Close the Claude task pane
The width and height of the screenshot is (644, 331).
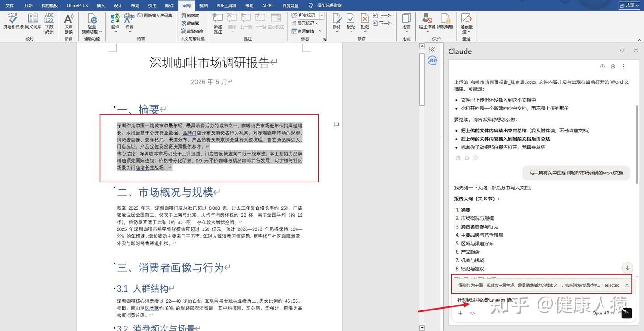coord(636,51)
